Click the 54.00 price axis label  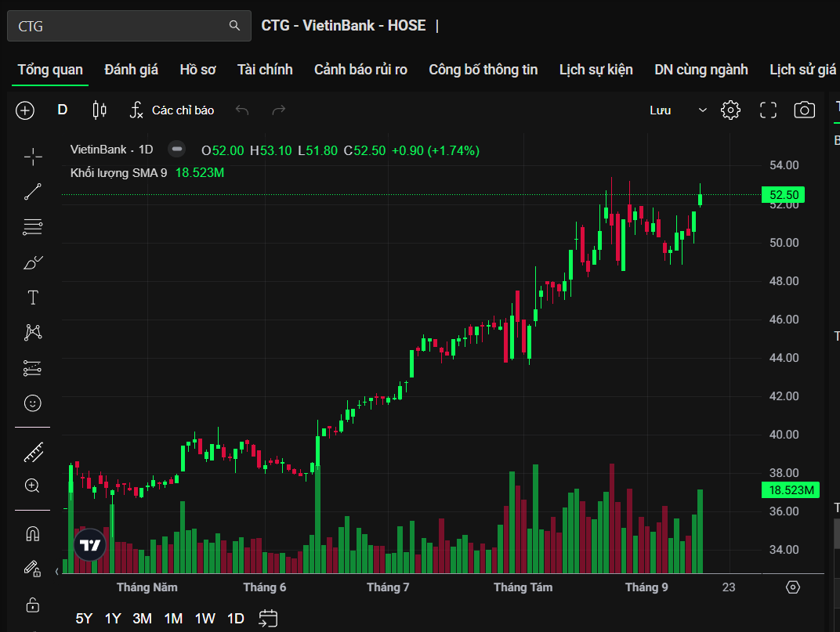(x=784, y=165)
